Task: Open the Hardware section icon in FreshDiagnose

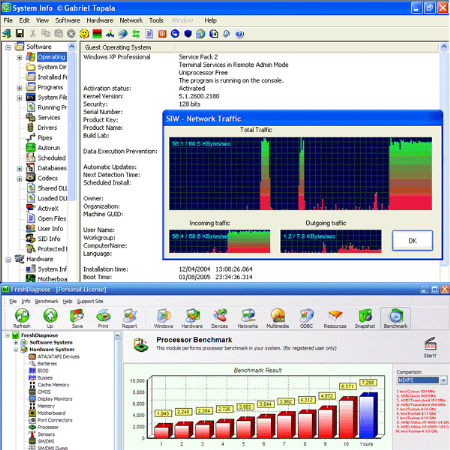Action: 192,318
